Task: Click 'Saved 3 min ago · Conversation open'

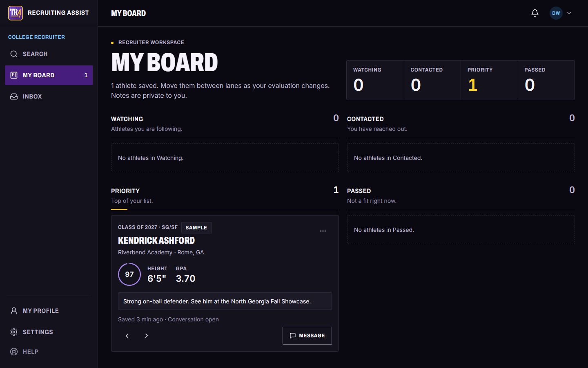Action: (168, 319)
